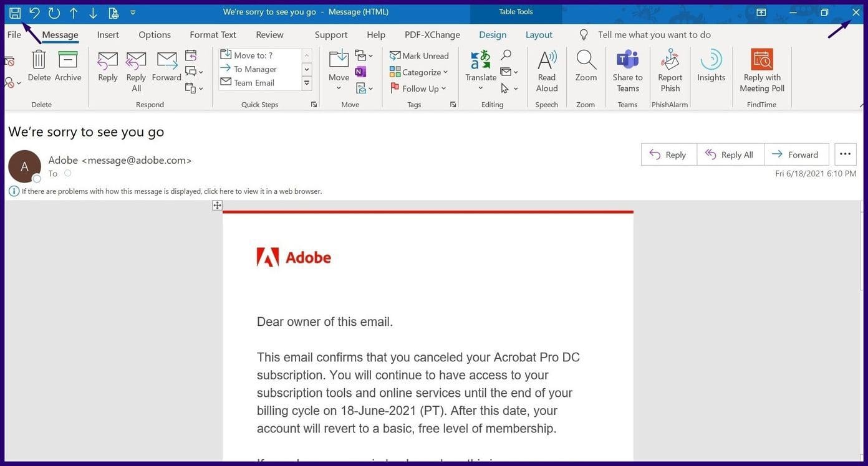Click the 'Tell me what you want to do' box

[654, 35]
